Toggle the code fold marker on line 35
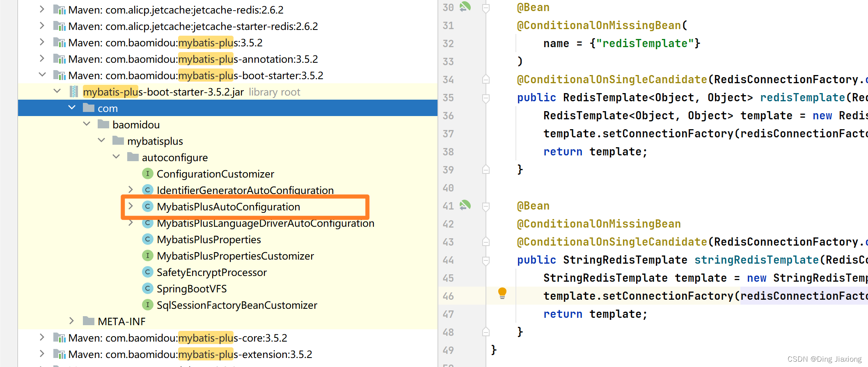868x367 pixels. pyautogui.click(x=486, y=98)
